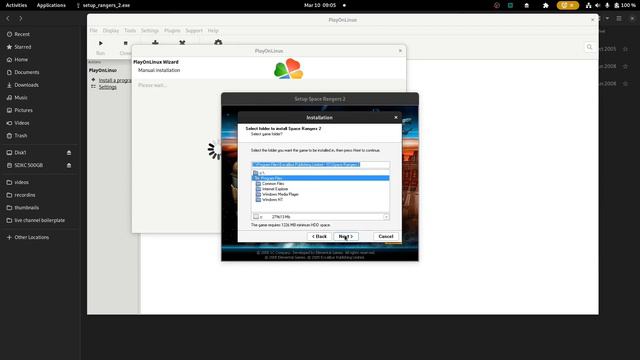The width and height of the screenshot is (640, 360).
Task: Open PlayOnLinux Display menu
Action: click(x=111, y=31)
